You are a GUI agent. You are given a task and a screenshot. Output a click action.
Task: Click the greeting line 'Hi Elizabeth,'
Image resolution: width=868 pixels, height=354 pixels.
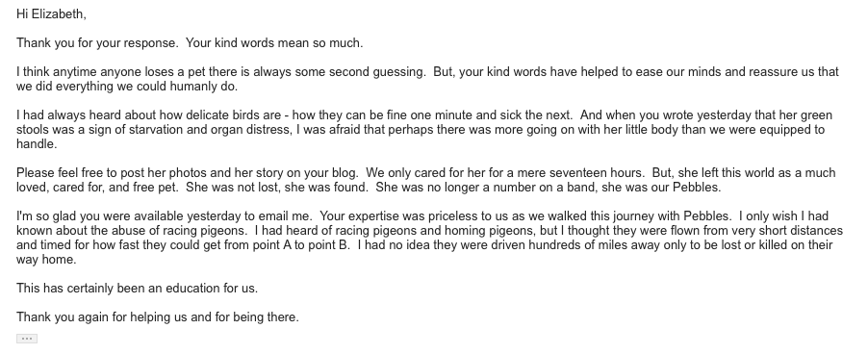click(x=51, y=14)
